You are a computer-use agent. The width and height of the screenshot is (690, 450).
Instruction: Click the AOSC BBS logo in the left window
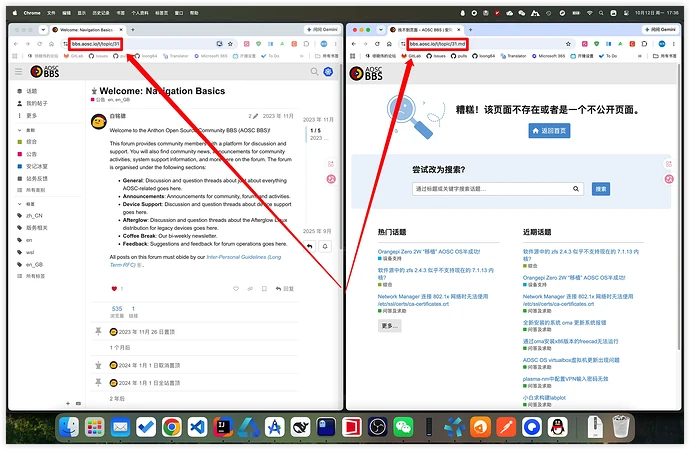click(x=44, y=72)
